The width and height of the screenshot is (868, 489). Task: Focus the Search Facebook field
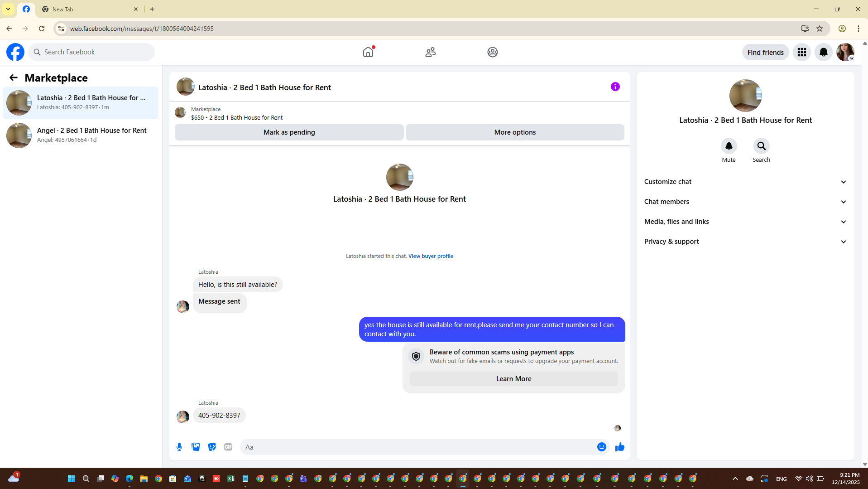click(x=91, y=52)
